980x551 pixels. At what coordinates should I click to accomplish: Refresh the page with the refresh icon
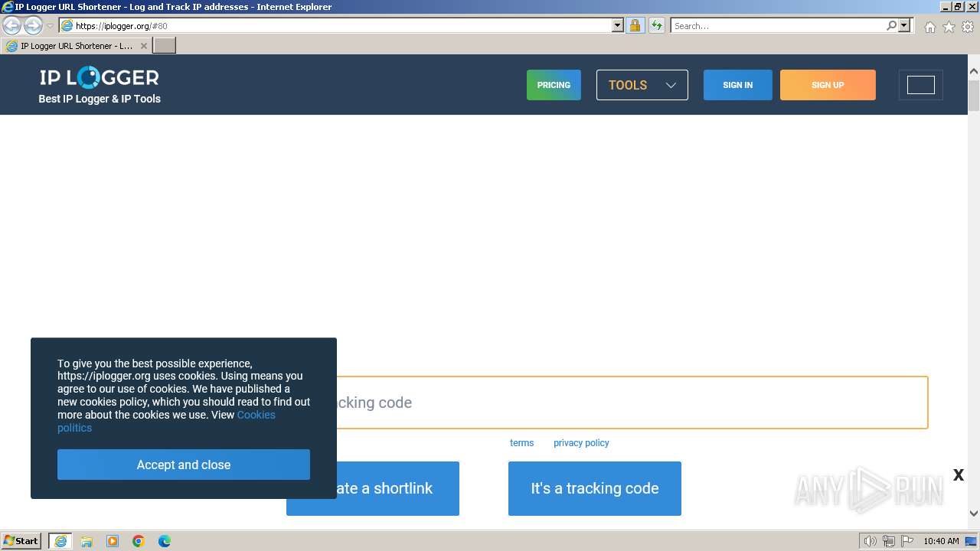(x=656, y=25)
